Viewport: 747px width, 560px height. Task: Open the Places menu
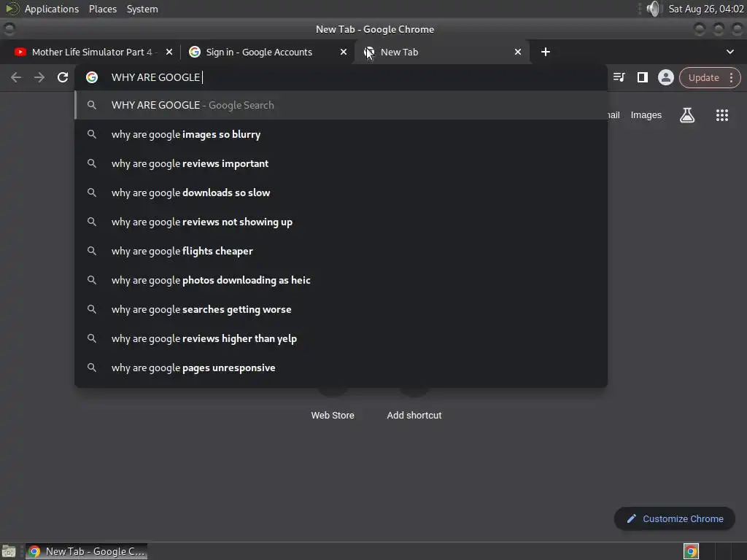[102, 9]
